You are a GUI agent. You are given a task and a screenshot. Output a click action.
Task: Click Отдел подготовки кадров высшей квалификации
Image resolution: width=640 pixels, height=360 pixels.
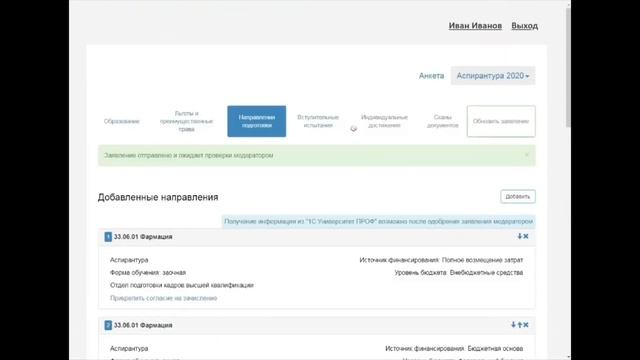pyautogui.click(x=182, y=285)
